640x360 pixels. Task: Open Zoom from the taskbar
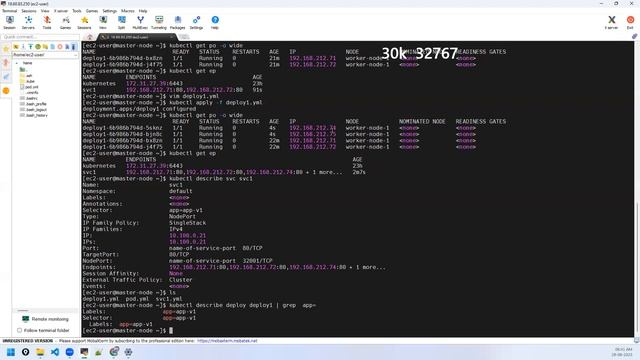point(69,352)
